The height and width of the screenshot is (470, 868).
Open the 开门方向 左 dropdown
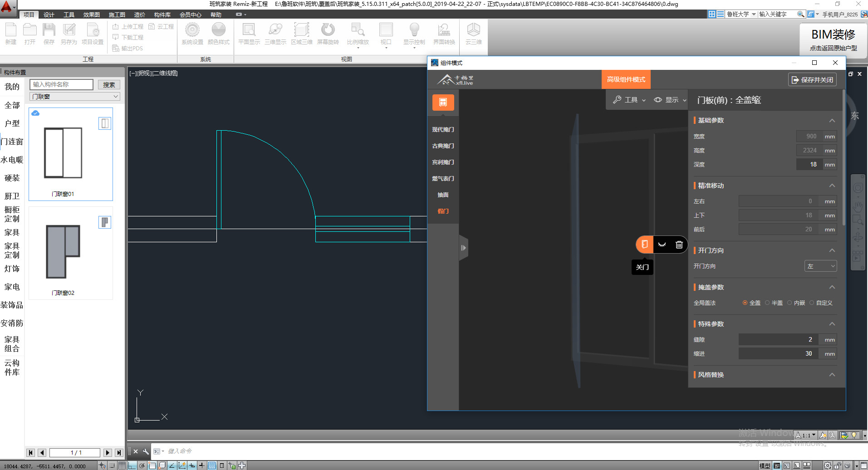820,266
